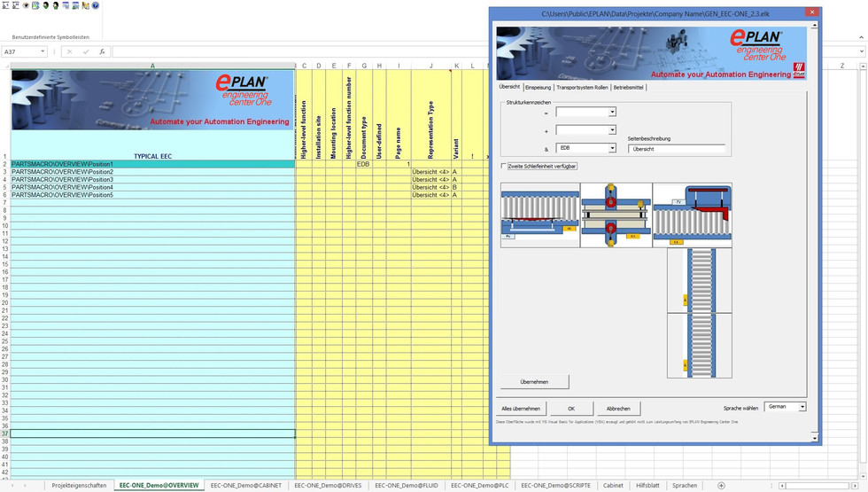Click the variant B cell in row 5
This screenshot has width=868, height=492.
point(456,187)
